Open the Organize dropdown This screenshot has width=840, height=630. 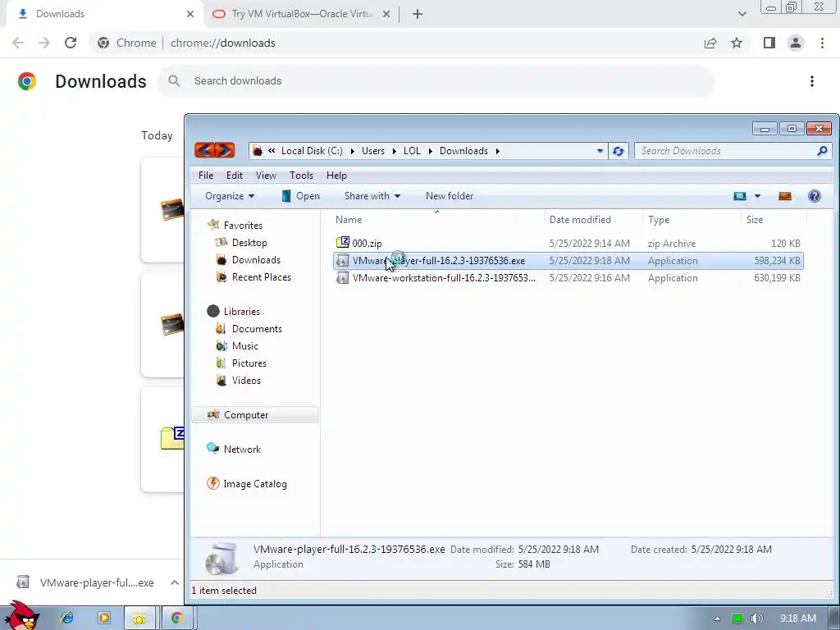point(230,196)
